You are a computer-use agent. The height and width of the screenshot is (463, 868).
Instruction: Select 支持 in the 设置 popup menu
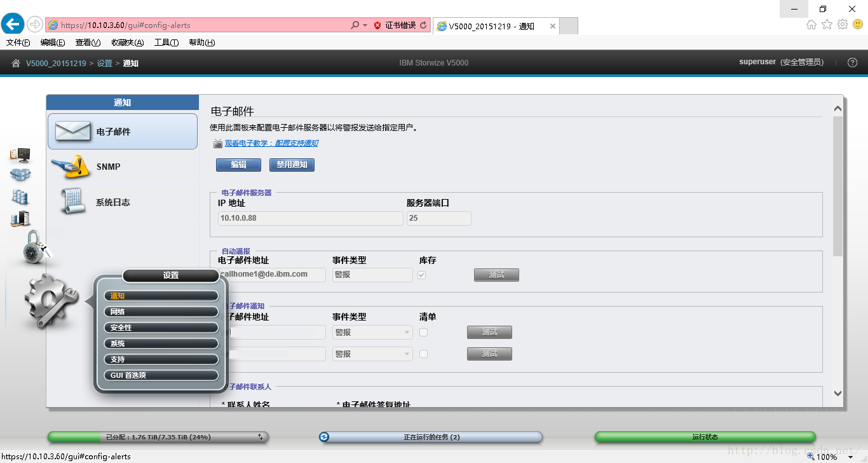pyautogui.click(x=161, y=359)
